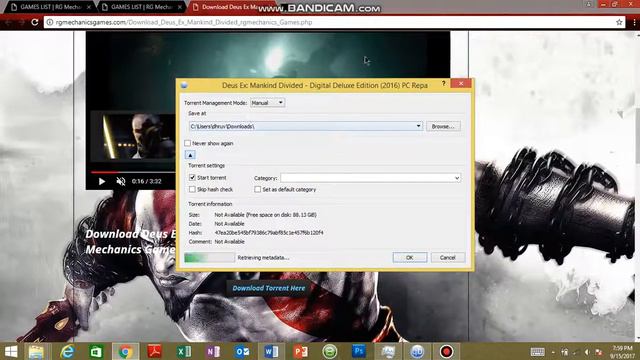Bookmark this page with the star icon

pyautogui.click(x=619, y=22)
